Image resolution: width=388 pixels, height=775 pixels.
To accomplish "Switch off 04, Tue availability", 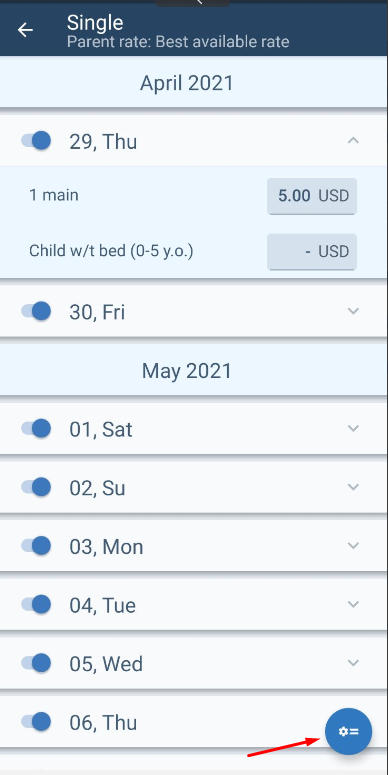I will (36, 604).
